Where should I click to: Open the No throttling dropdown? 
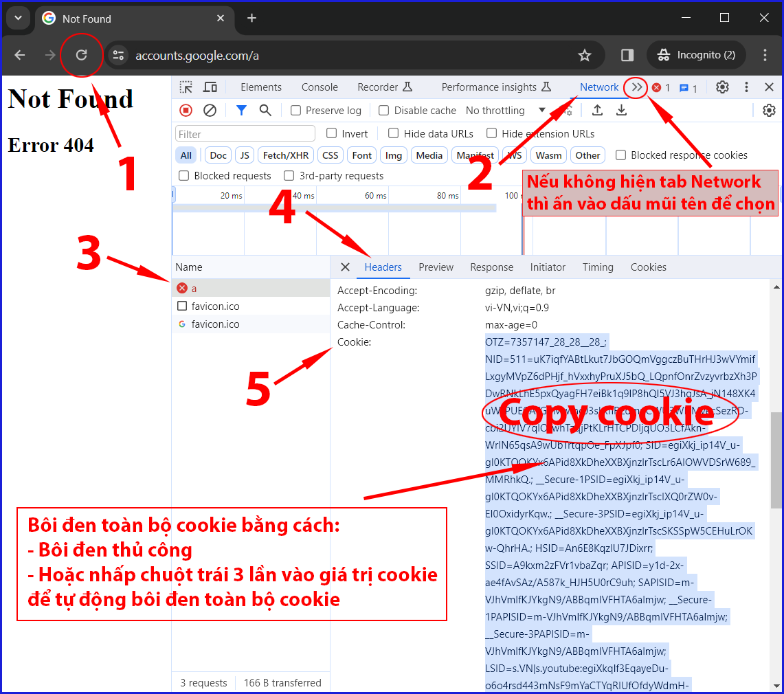tap(506, 111)
